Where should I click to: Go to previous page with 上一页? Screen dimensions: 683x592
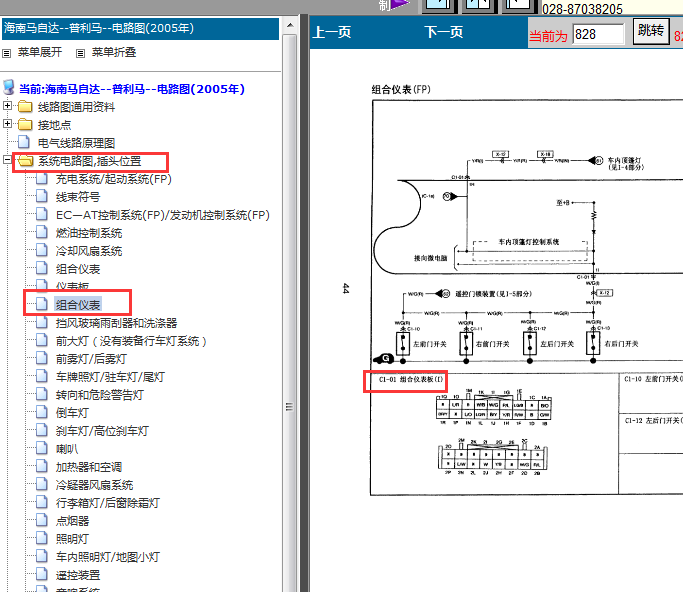point(332,32)
